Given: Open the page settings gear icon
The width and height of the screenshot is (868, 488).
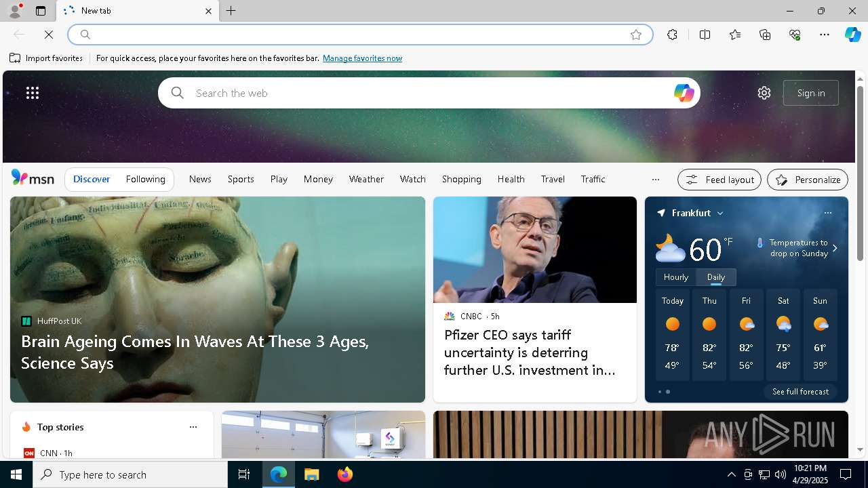Looking at the screenshot, I should pos(764,93).
